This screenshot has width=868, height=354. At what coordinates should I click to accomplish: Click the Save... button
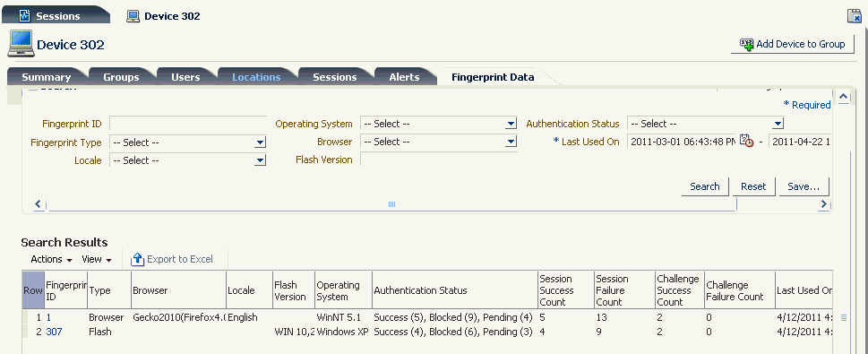point(804,186)
